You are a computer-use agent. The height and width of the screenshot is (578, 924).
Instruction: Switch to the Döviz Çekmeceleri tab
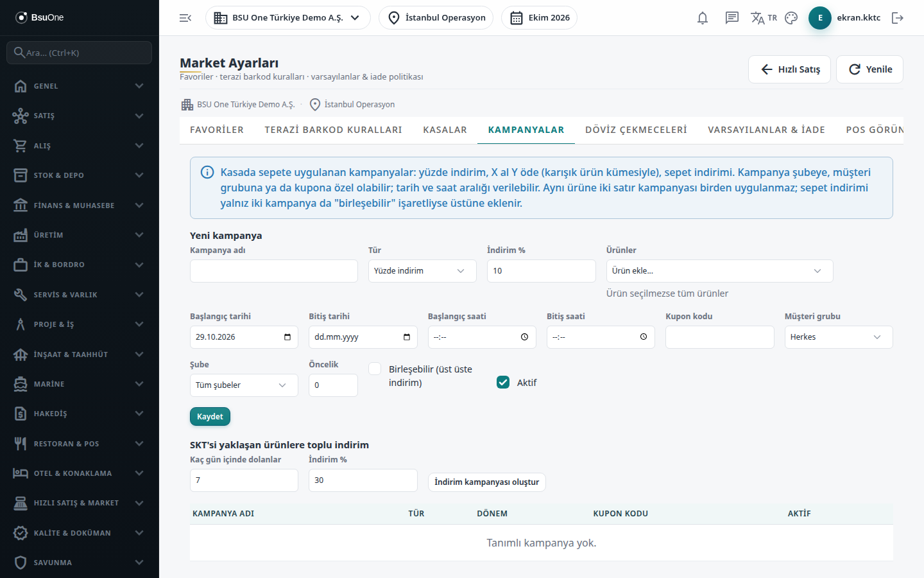[636, 130]
